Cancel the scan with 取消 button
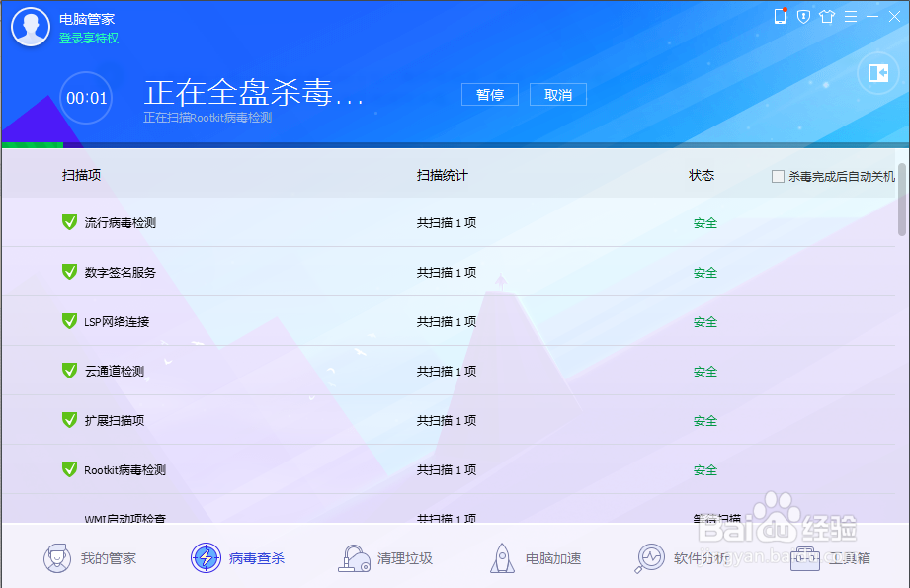Viewport: 910px width, 588px height. [x=558, y=95]
